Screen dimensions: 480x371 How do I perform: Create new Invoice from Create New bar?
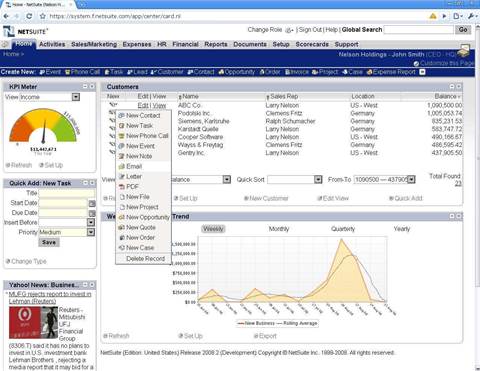pos(297,72)
